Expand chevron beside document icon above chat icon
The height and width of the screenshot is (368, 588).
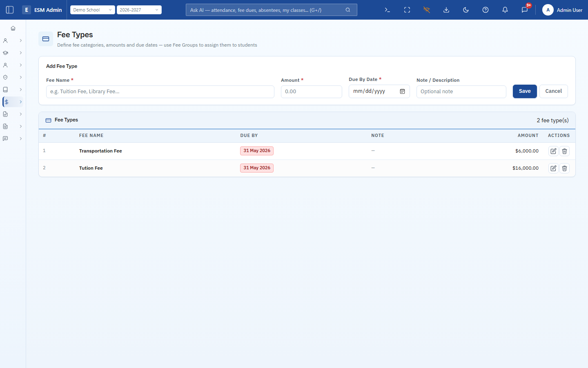21,126
